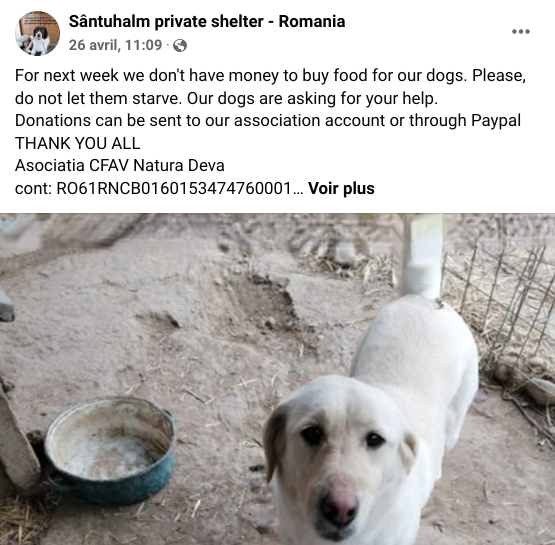Click the THANK YOU ALL line
Image resolution: width=555 pixels, height=545 pixels.
pyautogui.click(x=78, y=143)
